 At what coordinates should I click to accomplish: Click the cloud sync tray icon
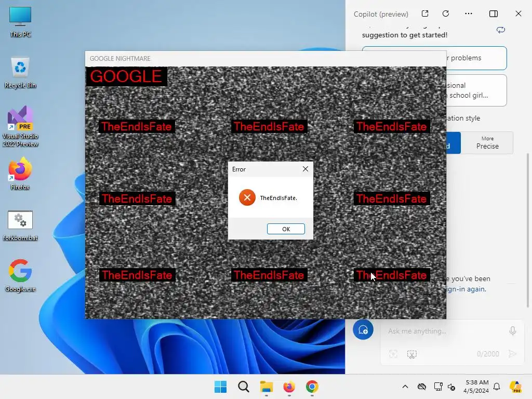[x=422, y=387]
